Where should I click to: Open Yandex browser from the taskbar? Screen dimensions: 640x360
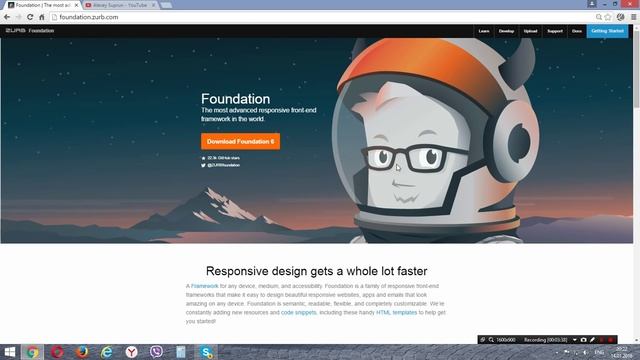tap(131, 352)
